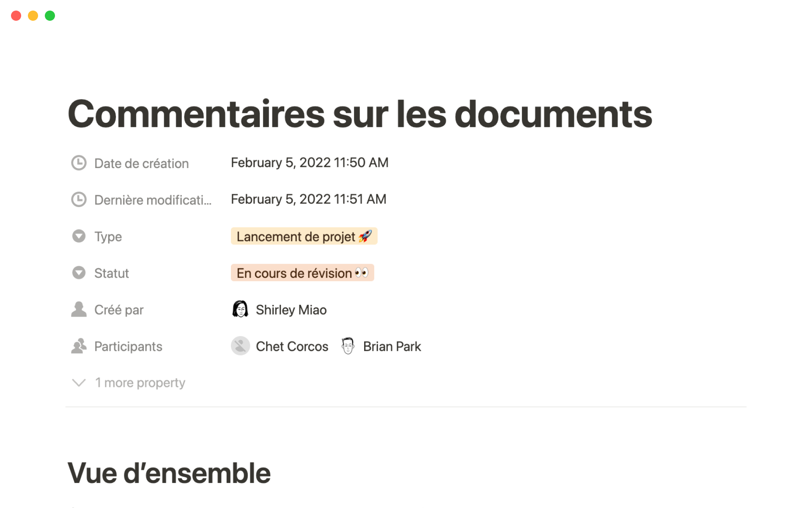Click the clock icon beside Date de création
This screenshot has width=812, height=508.
pyautogui.click(x=79, y=163)
